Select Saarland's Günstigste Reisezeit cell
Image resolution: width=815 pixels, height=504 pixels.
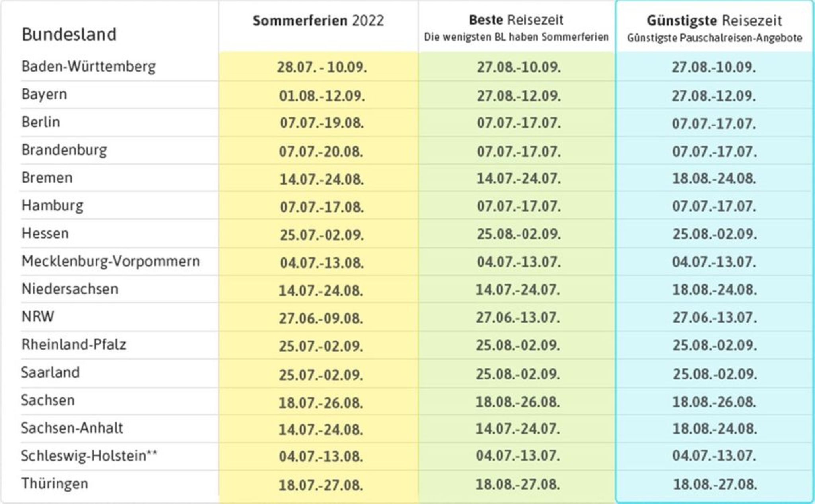pos(715,374)
